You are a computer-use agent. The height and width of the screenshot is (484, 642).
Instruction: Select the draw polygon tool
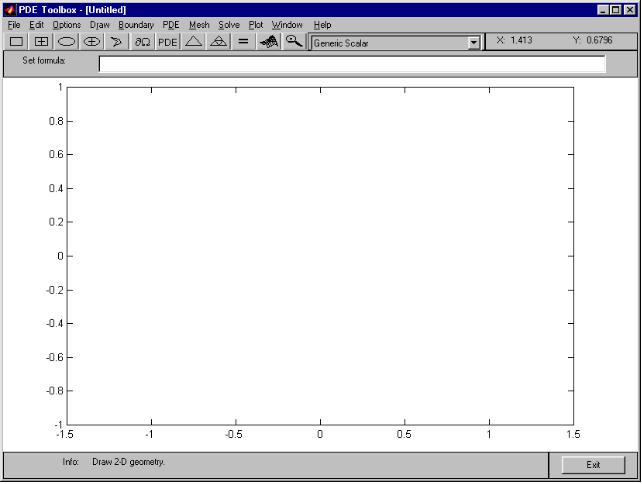(117, 41)
